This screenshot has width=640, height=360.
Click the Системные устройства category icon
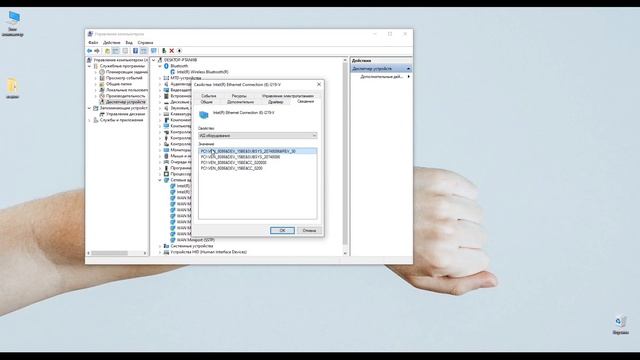coord(166,246)
